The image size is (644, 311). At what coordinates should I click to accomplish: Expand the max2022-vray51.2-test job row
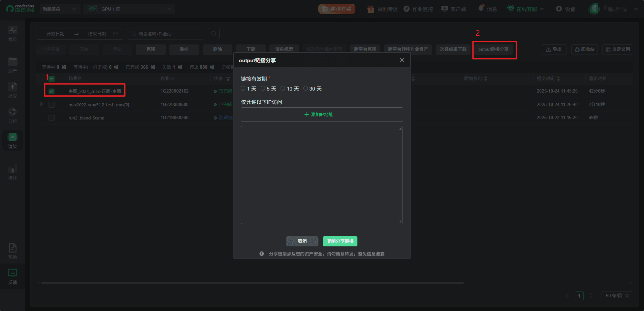coord(41,104)
